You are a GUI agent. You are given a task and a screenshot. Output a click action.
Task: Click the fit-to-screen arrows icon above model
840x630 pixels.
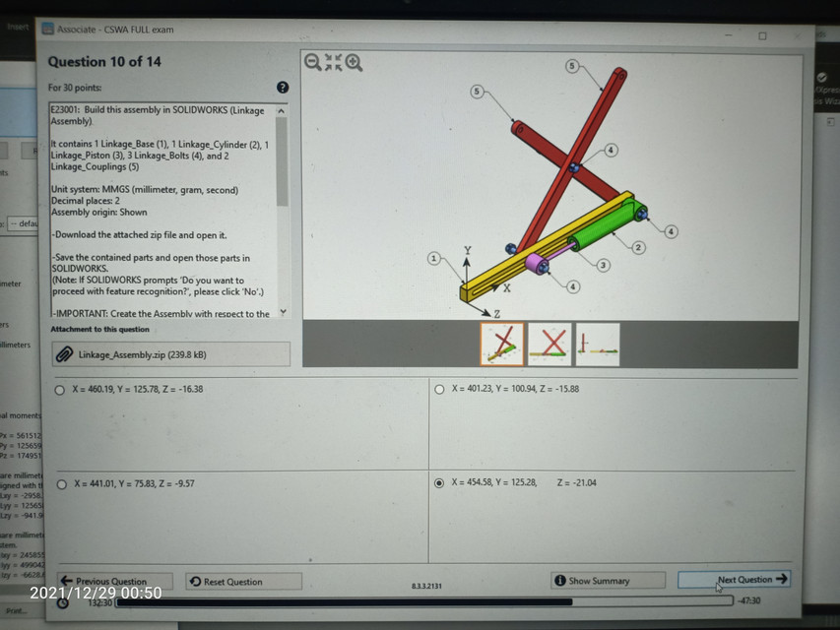(334, 60)
